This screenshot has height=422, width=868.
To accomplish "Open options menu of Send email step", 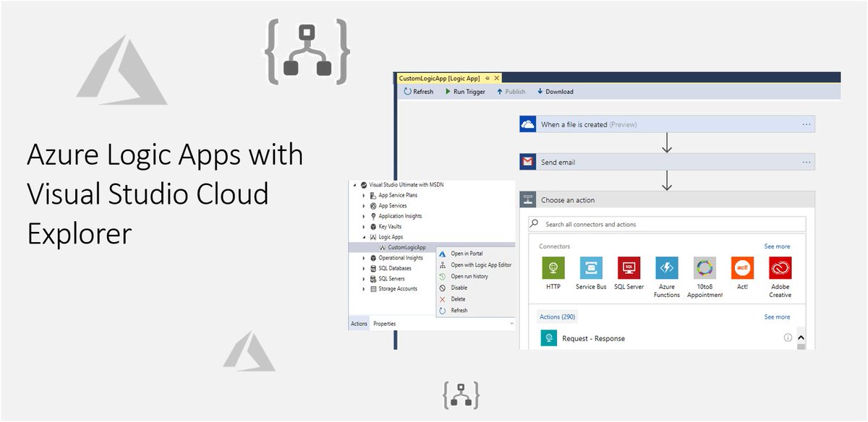I will 807,162.
